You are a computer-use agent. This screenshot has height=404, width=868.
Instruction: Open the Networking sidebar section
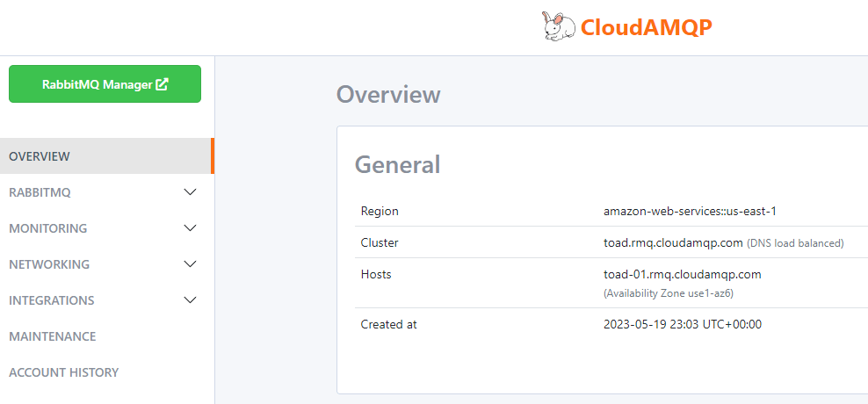point(49,264)
